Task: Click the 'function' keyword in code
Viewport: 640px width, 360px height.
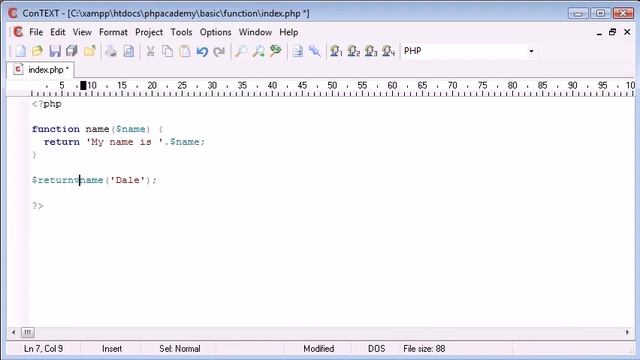Action: pos(56,129)
